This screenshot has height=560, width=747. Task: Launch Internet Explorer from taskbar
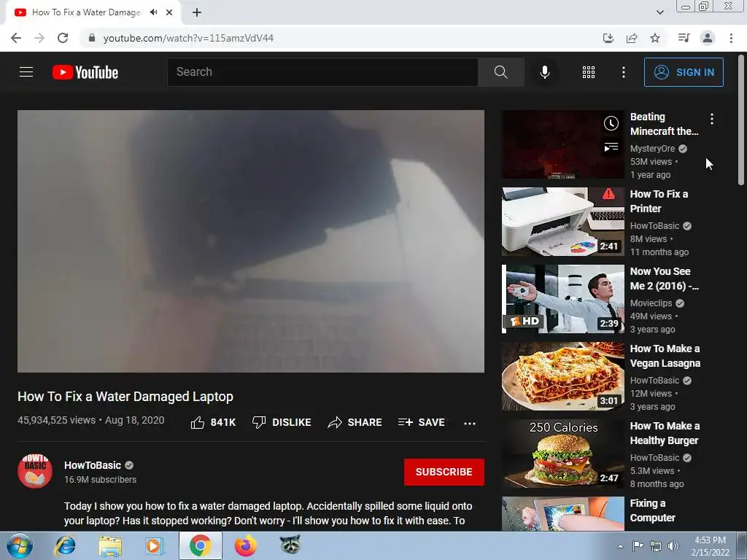(64, 545)
